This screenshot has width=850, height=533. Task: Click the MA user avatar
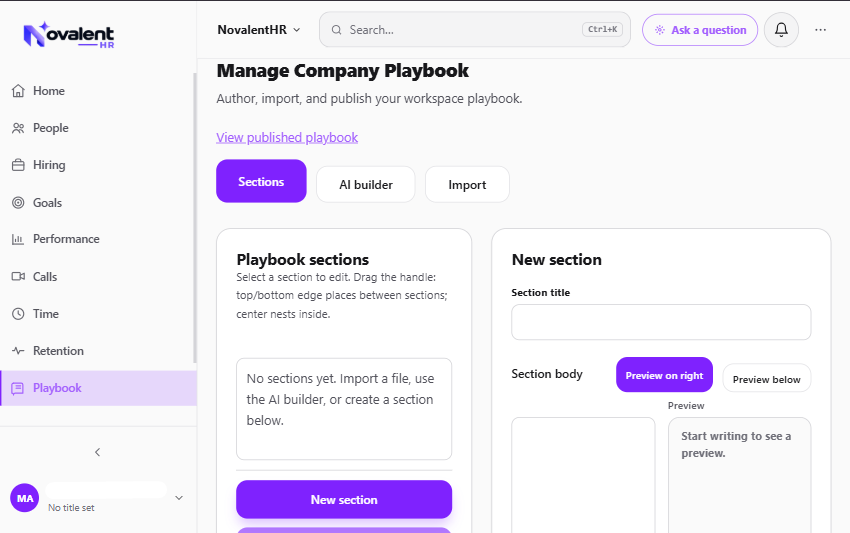tap(24, 498)
